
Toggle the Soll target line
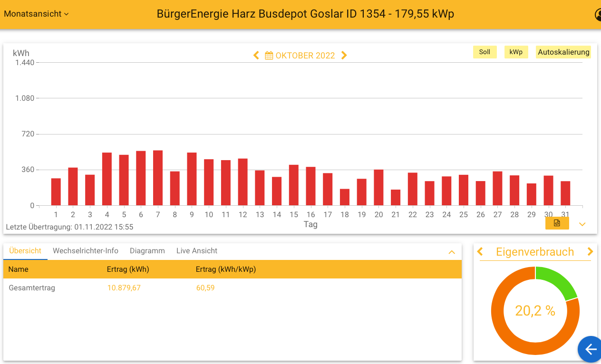485,52
